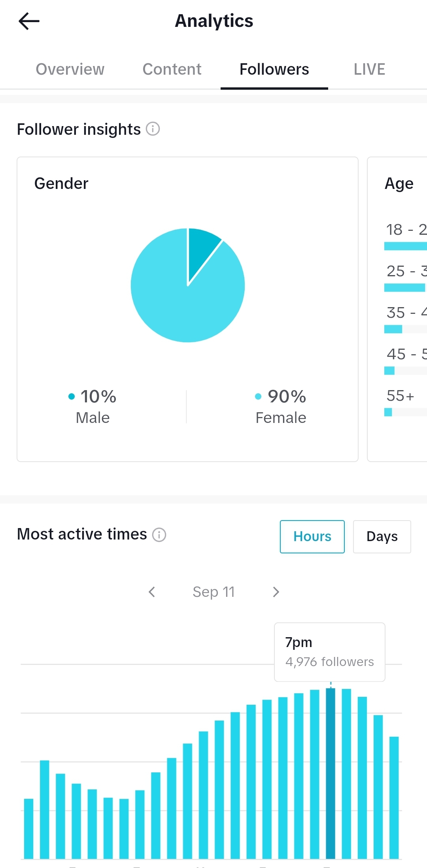Go to next date after Sep 11
Viewport: 427px width, 868px height.
point(276,592)
